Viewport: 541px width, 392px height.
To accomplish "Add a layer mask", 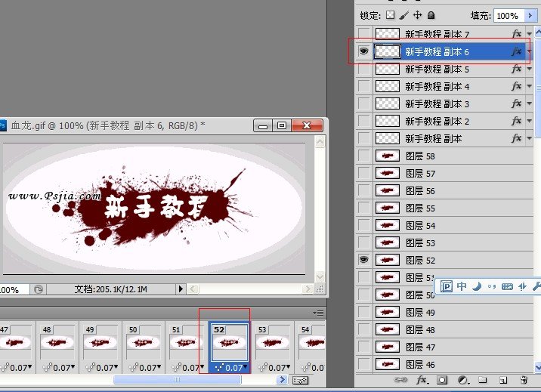I will [442, 380].
